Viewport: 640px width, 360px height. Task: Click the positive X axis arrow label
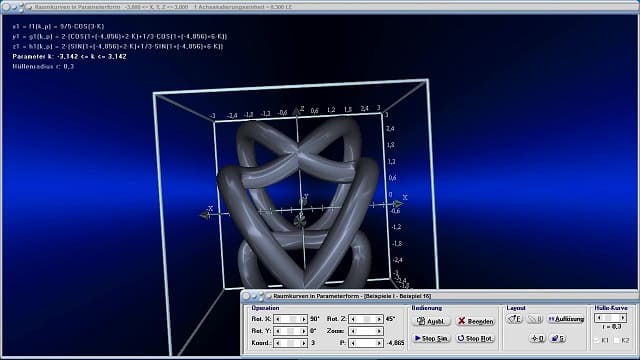pyautogui.click(x=404, y=197)
